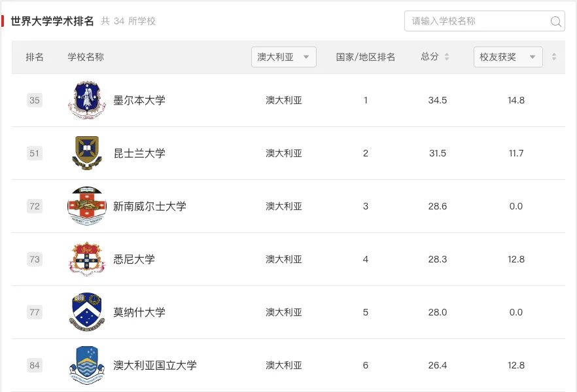Click the University of Sydney crest logo
This screenshot has height=392, width=577.
tap(87, 259)
